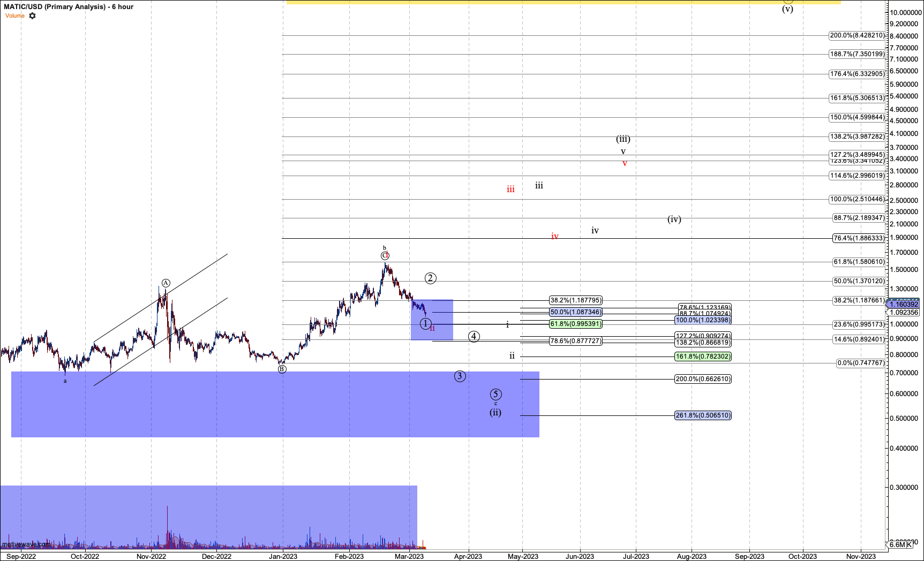
Task: Select the 23.6%(0.995173) Fibonacci label
Action: point(859,324)
